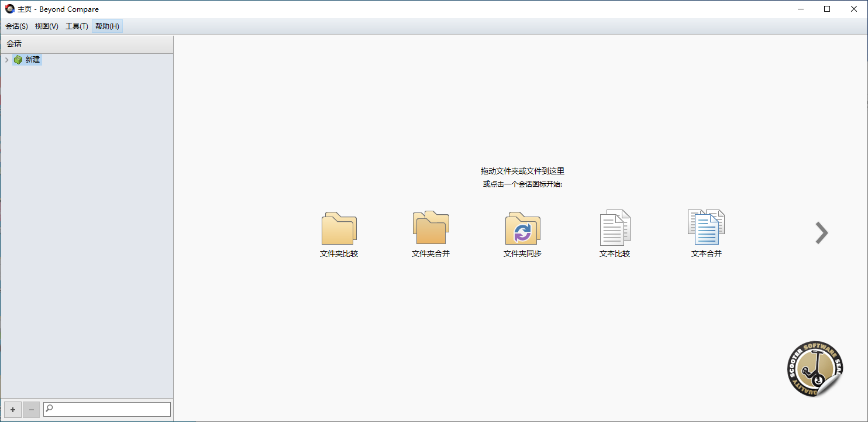Click the 文本比较 label text
868x422 pixels.
coord(615,254)
